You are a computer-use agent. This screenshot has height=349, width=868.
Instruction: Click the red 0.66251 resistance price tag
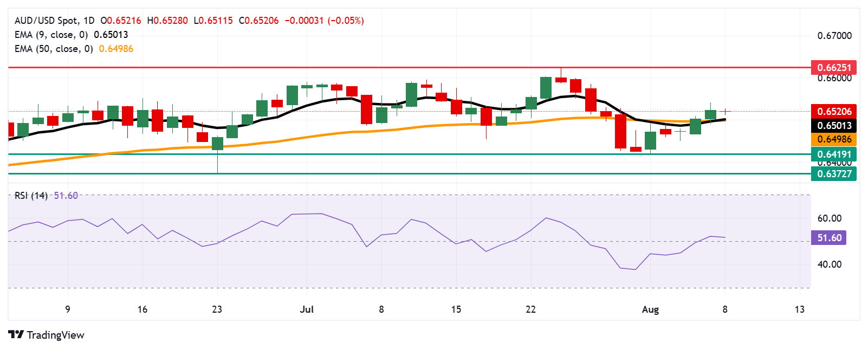click(x=834, y=68)
